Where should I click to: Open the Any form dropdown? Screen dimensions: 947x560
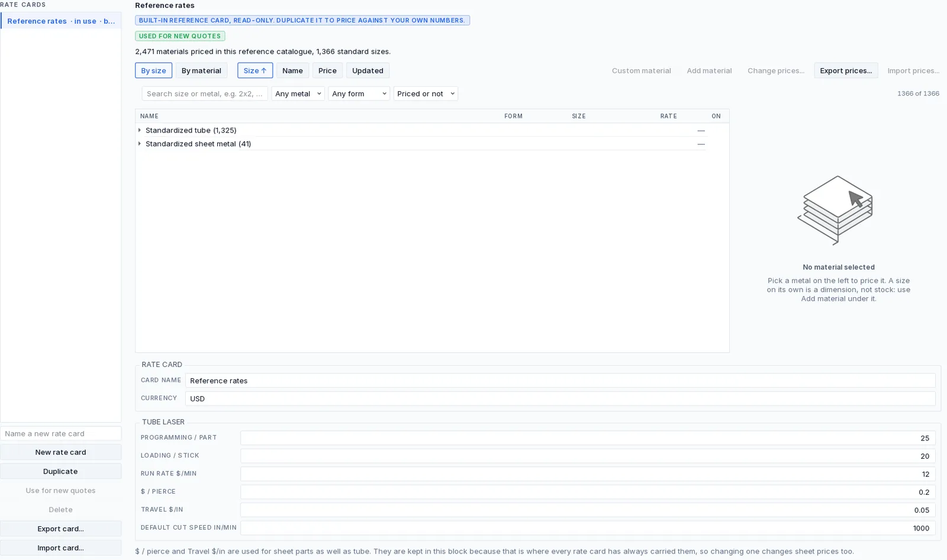pyautogui.click(x=359, y=94)
